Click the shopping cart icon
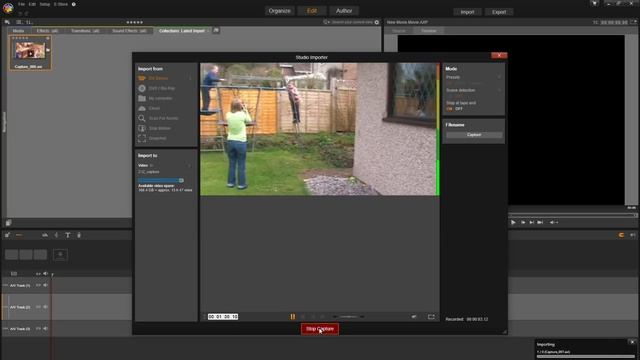Screen dimensions: 640x360 tap(595, 3)
